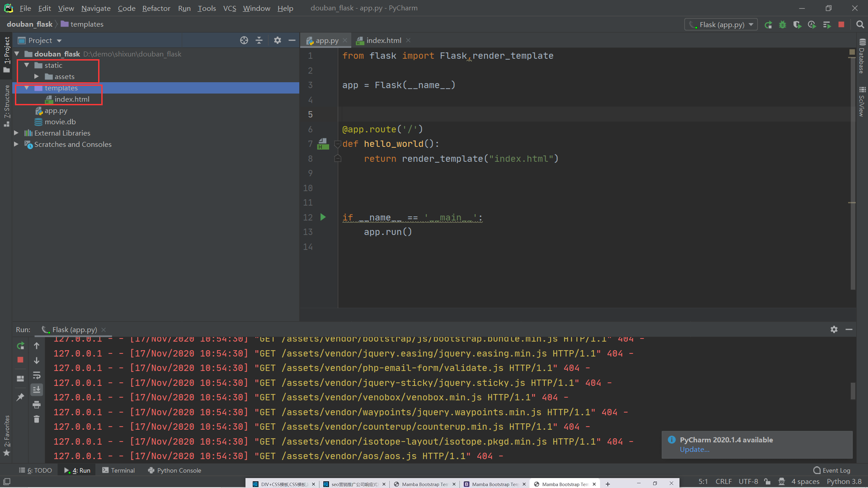The width and height of the screenshot is (868, 488).
Task: Open the Refactor menu
Action: 156,8
